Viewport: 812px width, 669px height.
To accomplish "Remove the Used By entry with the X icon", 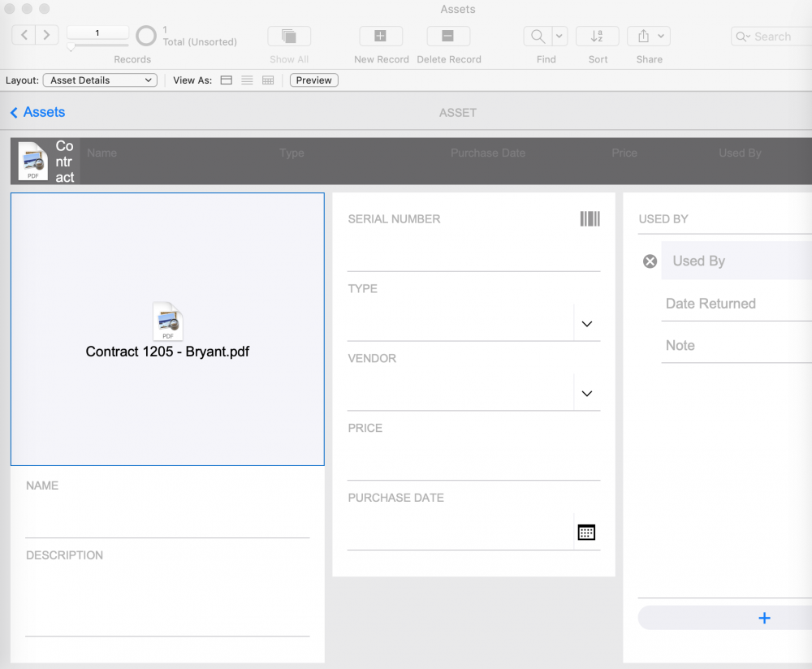I will pyautogui.click(x=650, y=261).
